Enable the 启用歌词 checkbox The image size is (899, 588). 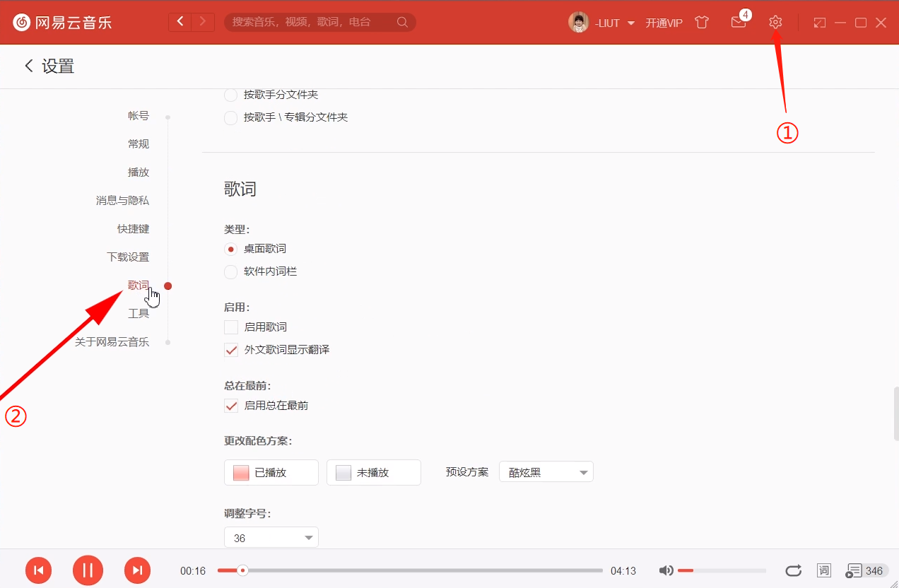coord(231,327)
